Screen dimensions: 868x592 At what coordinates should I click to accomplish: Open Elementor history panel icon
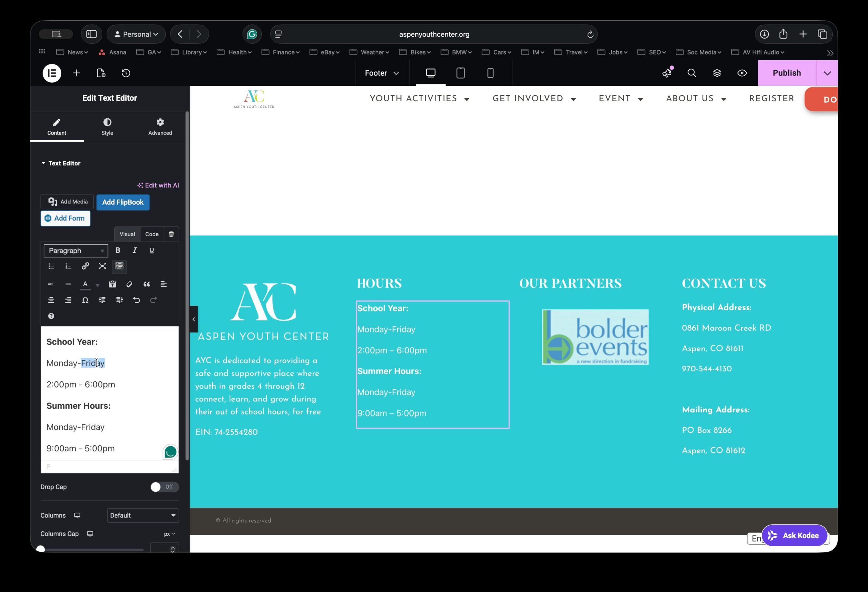point(126,73)
